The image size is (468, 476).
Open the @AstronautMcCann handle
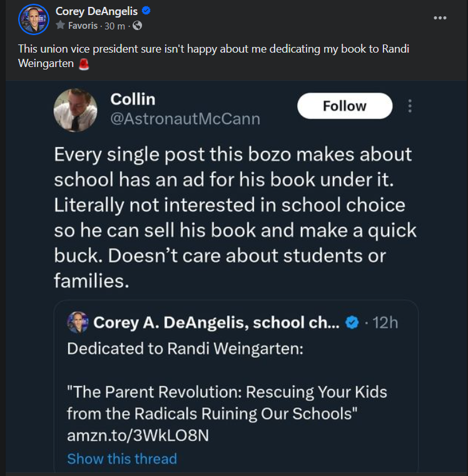pos(185,118)
